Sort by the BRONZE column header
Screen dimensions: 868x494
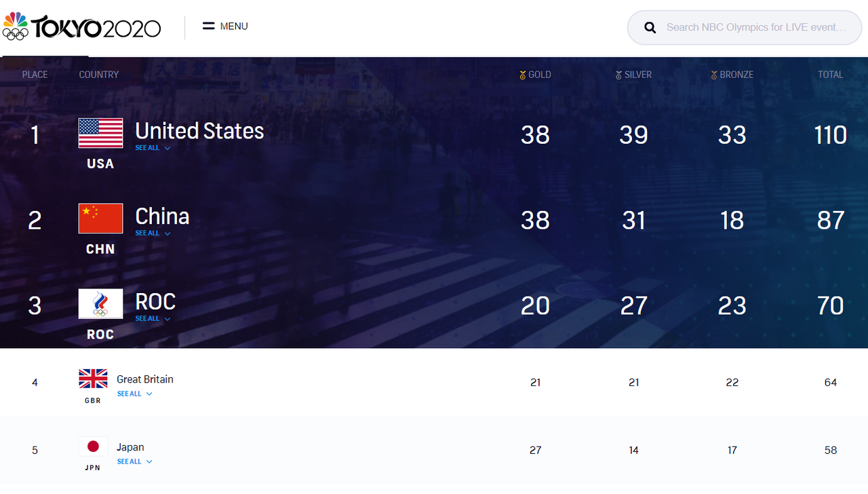tap(732, 75)
